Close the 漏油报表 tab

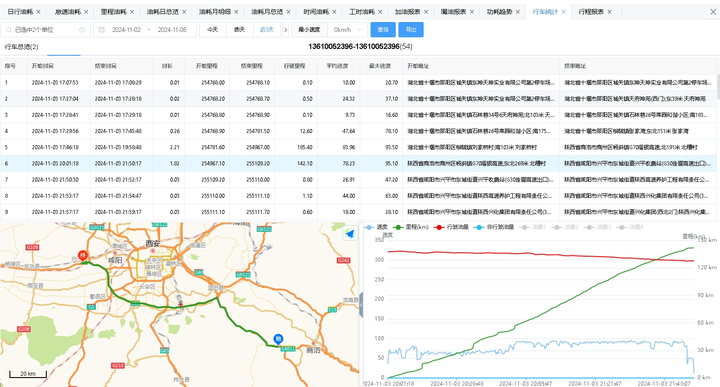point(472,12)
